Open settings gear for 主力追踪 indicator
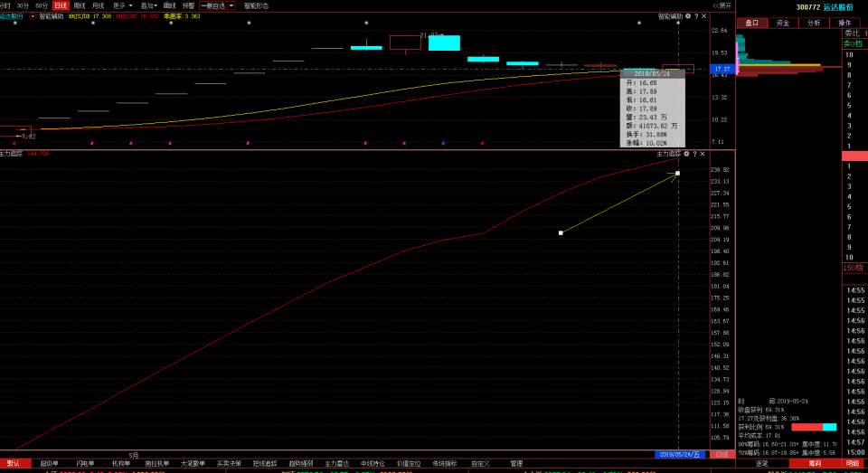Image resolution: width=868 pixels, height=473 pixels. (x=687, y=155)
